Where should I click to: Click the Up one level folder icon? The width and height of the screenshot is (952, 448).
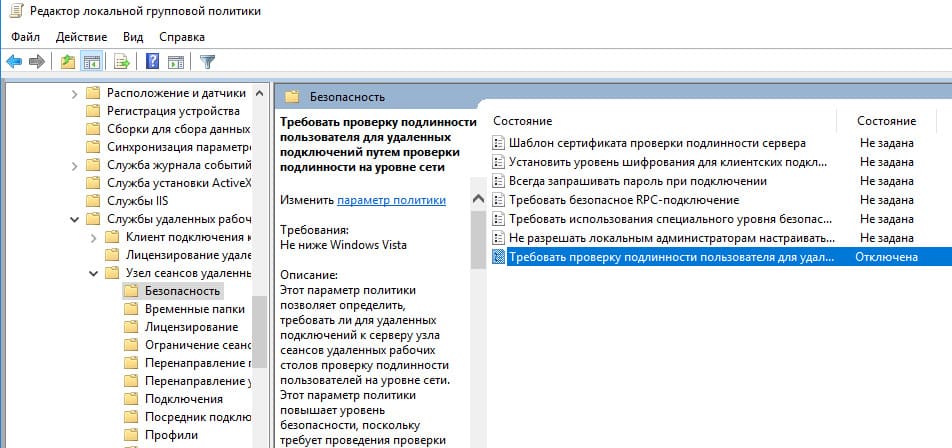coord(68,61)
